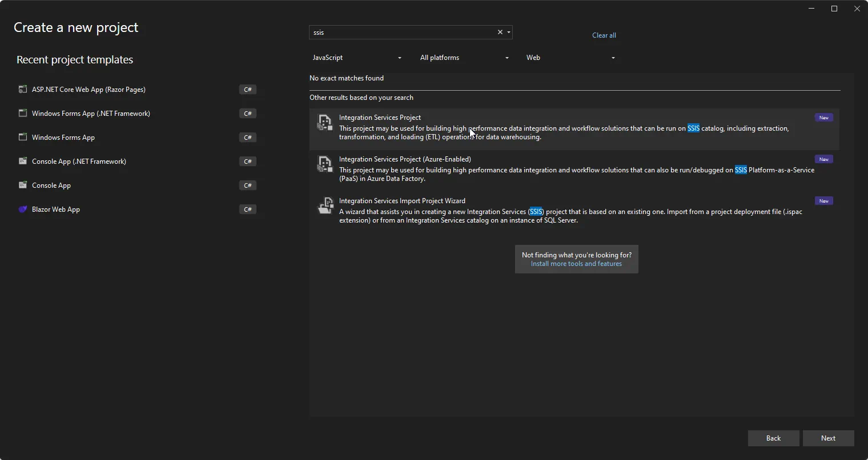Choose the Integration Services Import Project Wizard title
This screenshot has width=868, height=460.
(402, 201)
